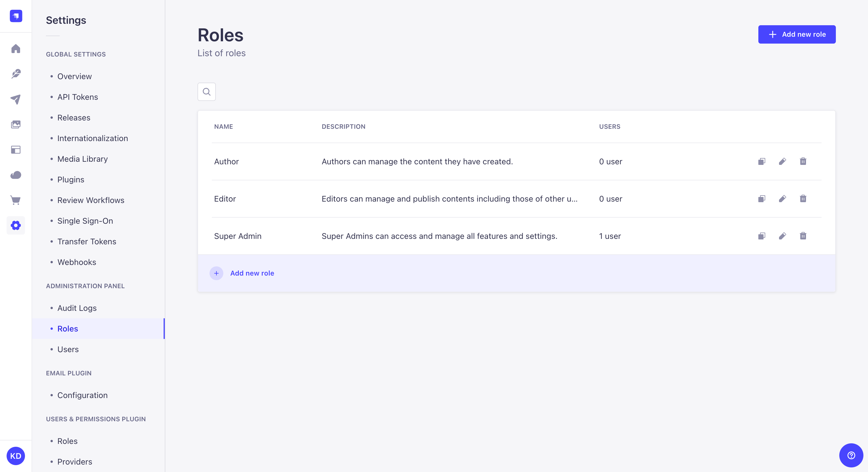The height and width of the screenshot is (472, 868).
Task: Click the delete trash icon for Author role
Action: pos(803,161)
